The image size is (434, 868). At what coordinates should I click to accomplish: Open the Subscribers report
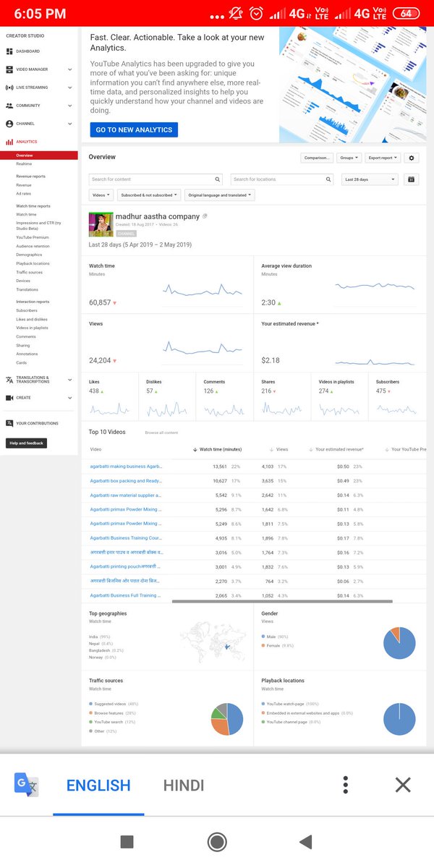[x=27, y=311]
